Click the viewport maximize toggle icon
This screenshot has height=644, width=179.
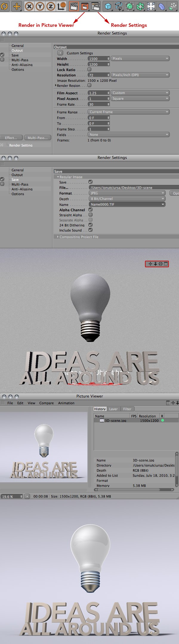point(166,264)
